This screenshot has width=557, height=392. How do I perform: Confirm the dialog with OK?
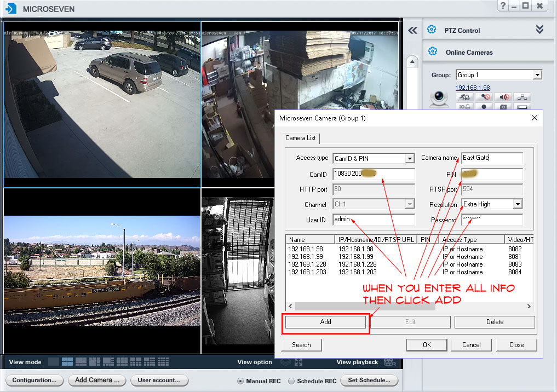(x=427, y=345)
